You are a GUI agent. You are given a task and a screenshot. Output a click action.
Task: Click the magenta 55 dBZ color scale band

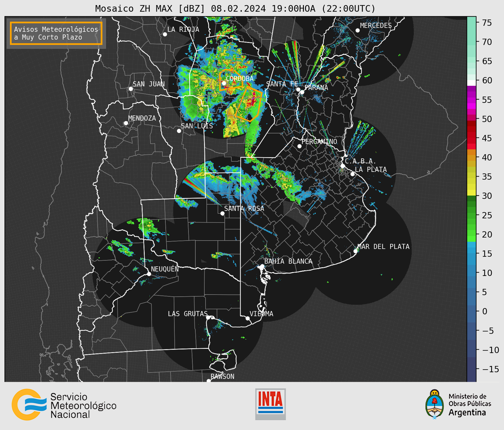coord(471,100)
